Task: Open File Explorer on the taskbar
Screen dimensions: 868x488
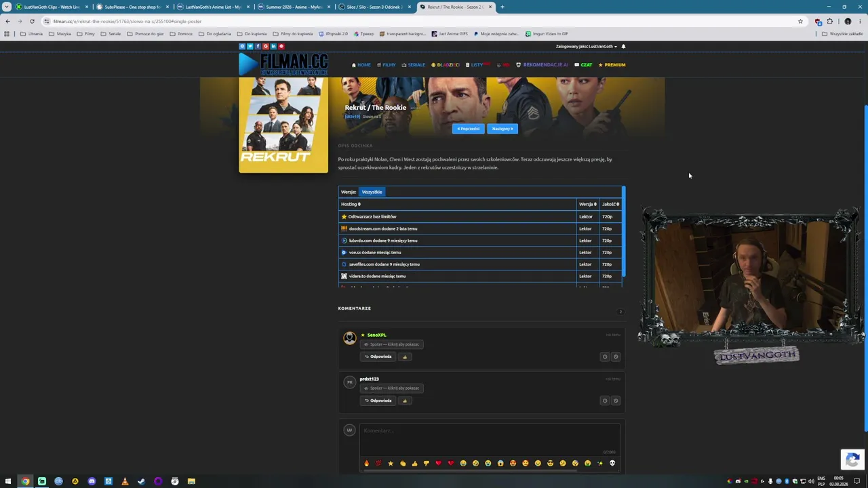Action: coord(191,481)
